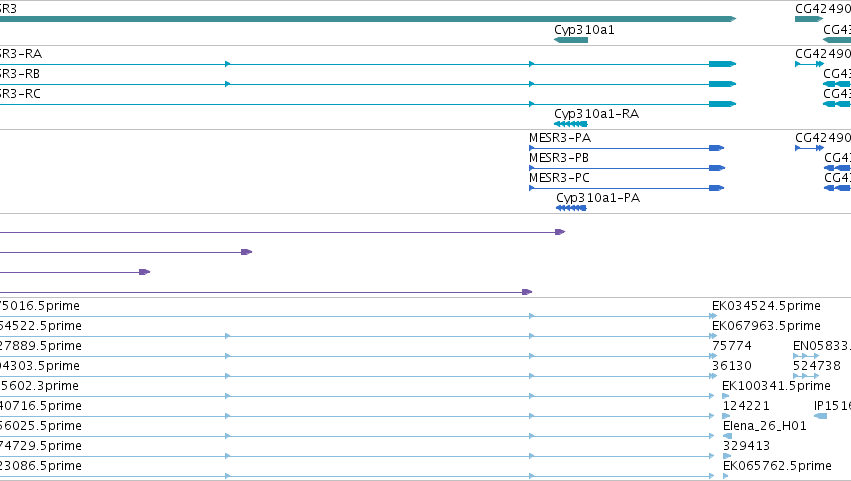Open the MESR3-PA protein label
Image resolution: width=851 pixels, height=481 pixels.
(560, 138)
